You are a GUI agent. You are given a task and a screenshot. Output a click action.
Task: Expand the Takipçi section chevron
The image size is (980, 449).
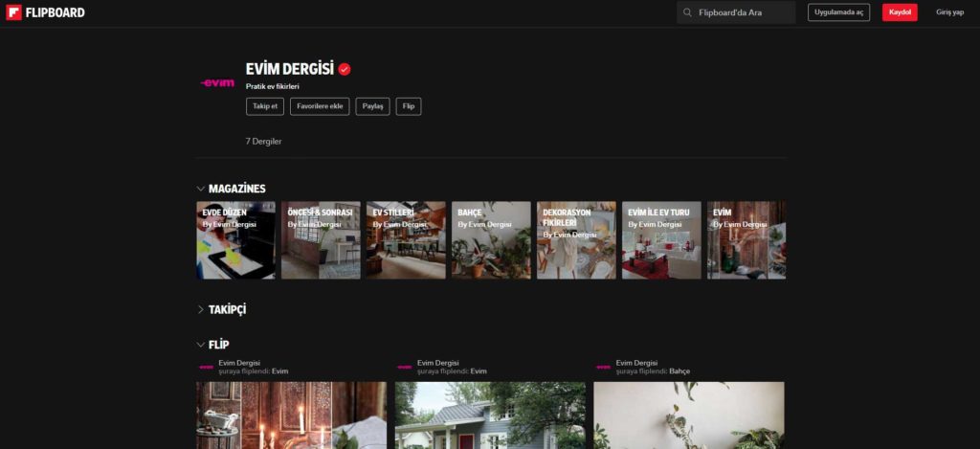click(201, 309)
